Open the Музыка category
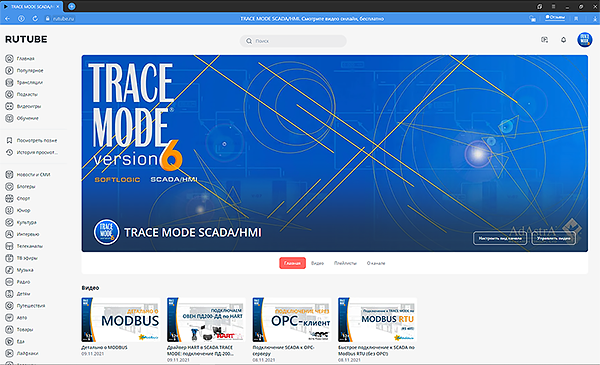 19,270
